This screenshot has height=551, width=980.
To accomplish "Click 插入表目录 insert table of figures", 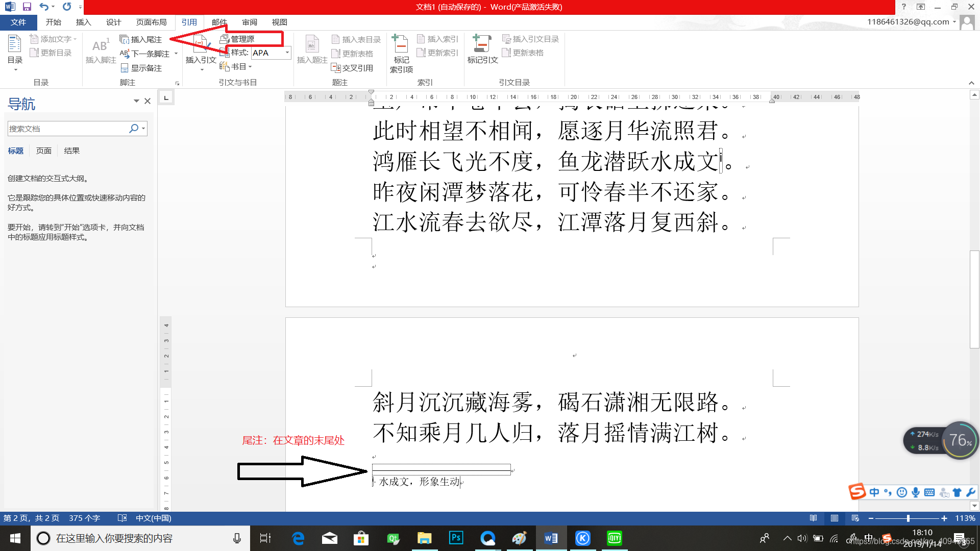I will click(356, 39).
